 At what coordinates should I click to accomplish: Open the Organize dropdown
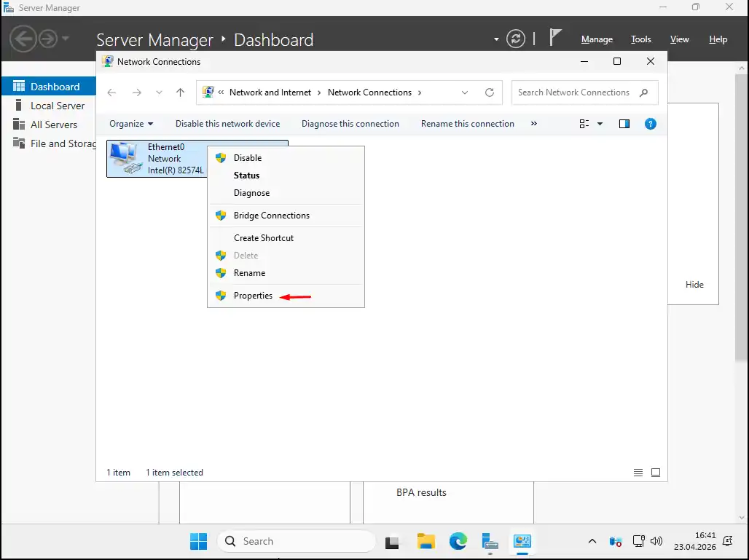point(131,124)
